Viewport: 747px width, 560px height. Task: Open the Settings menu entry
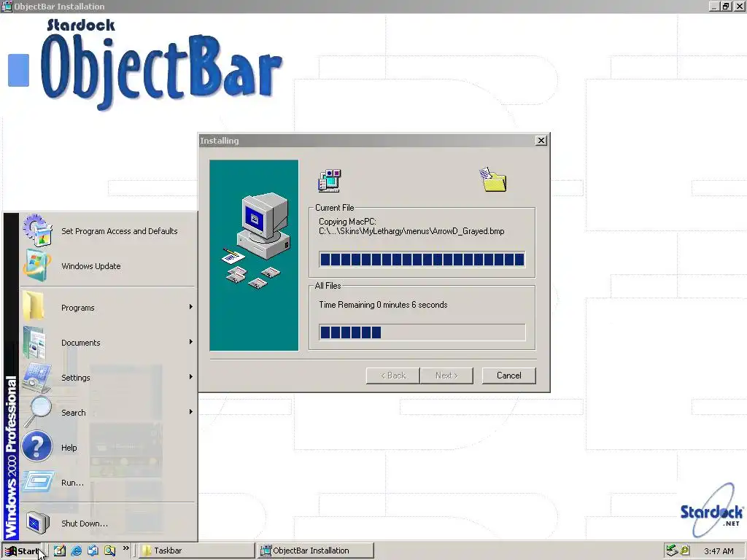click(x=108, y=378)
